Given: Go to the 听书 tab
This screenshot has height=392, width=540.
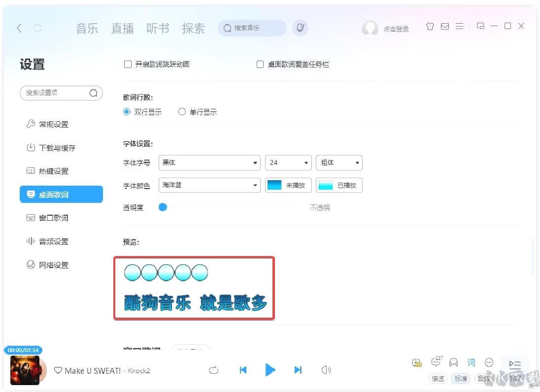Looking at the screenshot, I should coord(158,28).
